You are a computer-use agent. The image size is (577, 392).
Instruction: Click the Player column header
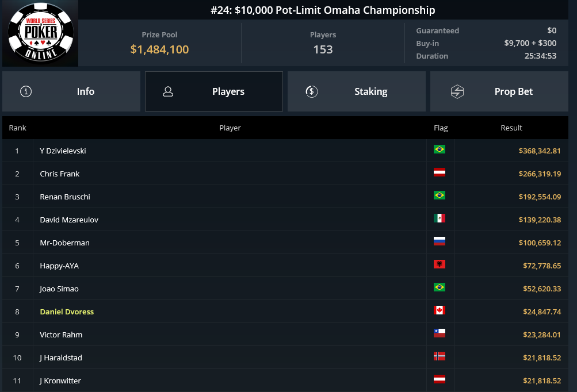tap(230, 128)
